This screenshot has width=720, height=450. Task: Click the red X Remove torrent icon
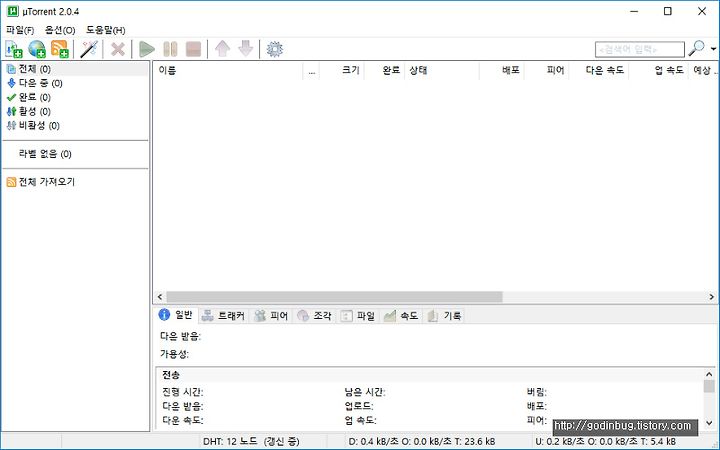[x=118, y=49]
